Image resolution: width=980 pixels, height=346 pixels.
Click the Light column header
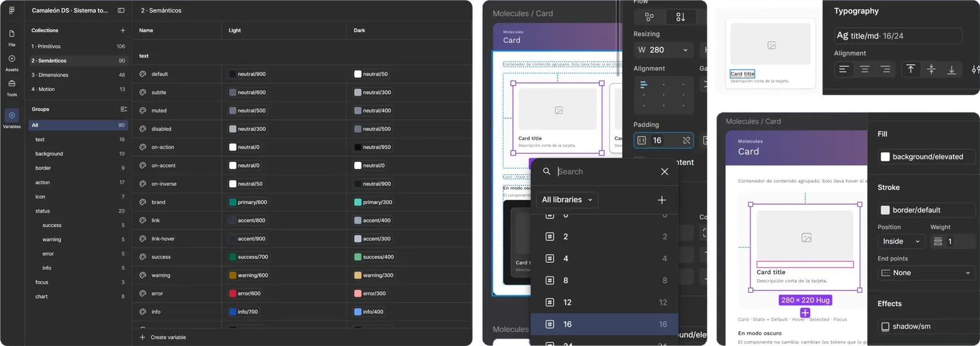point(235,30)
